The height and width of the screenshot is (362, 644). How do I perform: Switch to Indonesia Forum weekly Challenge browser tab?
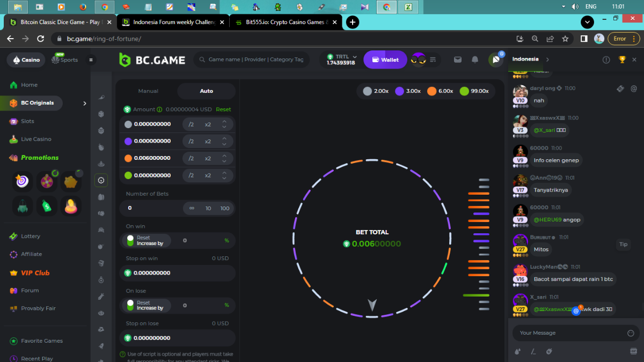pos(170,22)
